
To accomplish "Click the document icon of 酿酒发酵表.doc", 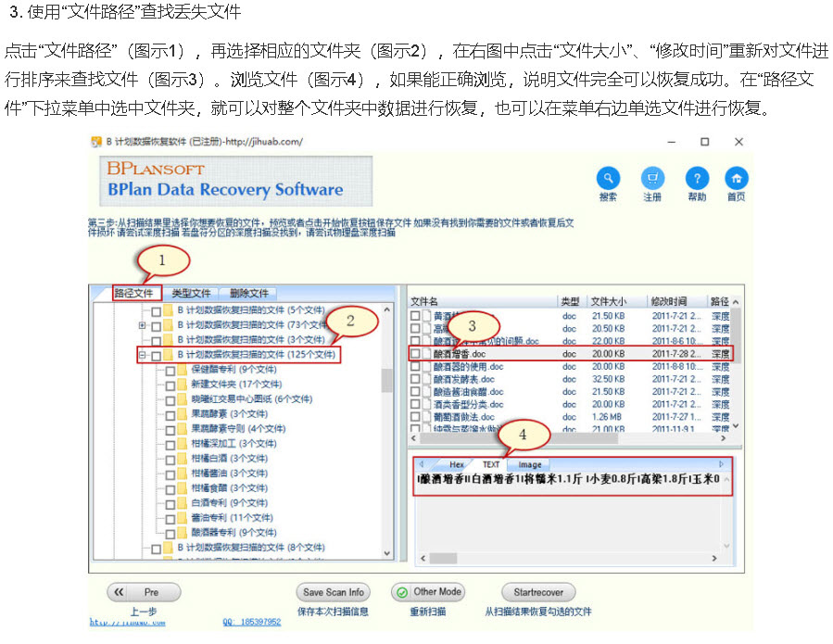I will coord(426,379).
